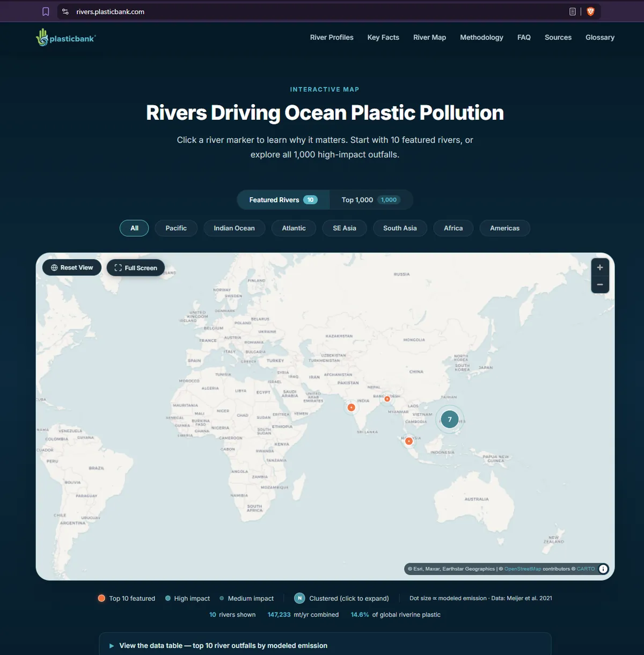Click the 'INTERACTIVE MAP' label
The width and height of the screenshot is (644, 655).
(325, 90)
